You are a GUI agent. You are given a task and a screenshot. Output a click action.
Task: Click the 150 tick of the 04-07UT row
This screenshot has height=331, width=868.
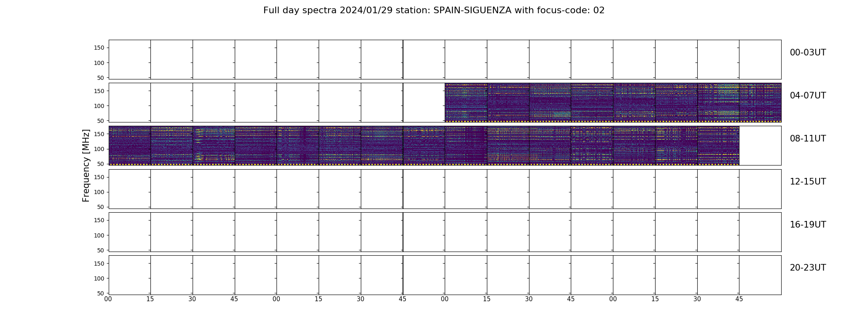tap(99, 91)
